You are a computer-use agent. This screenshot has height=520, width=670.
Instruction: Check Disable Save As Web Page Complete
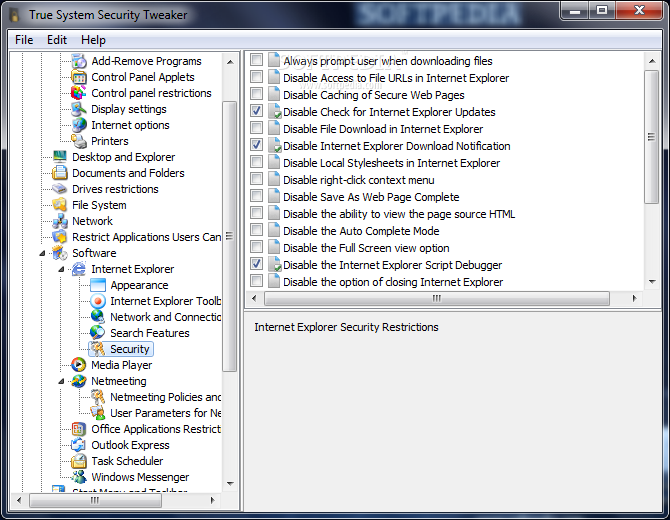(256, 196)
